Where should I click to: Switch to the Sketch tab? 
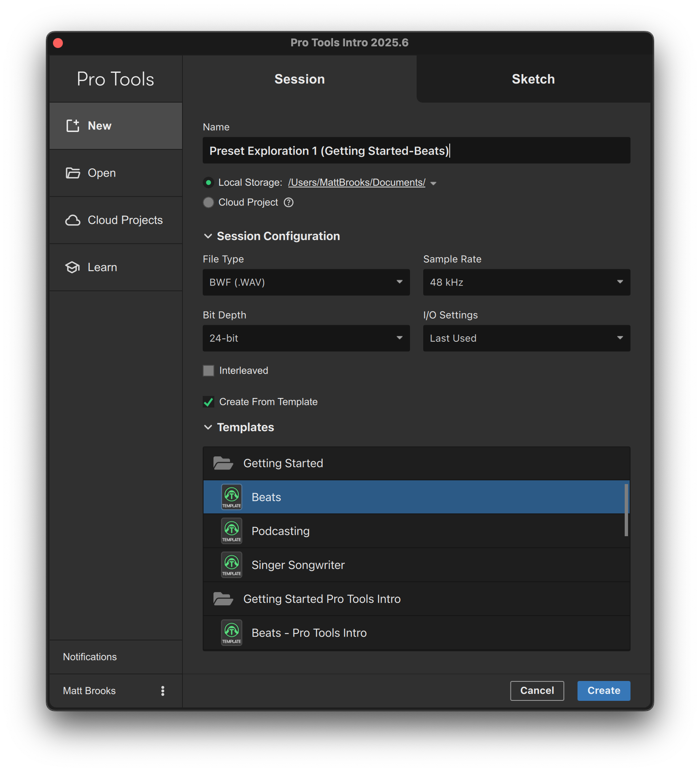(x=533, y=79)
